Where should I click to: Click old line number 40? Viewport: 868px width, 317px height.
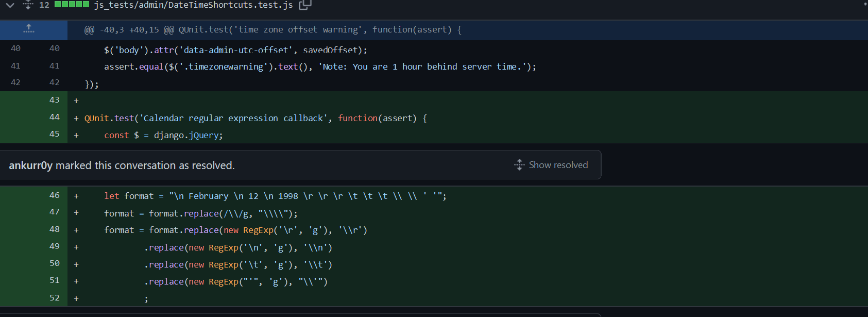tap(15, 48)
